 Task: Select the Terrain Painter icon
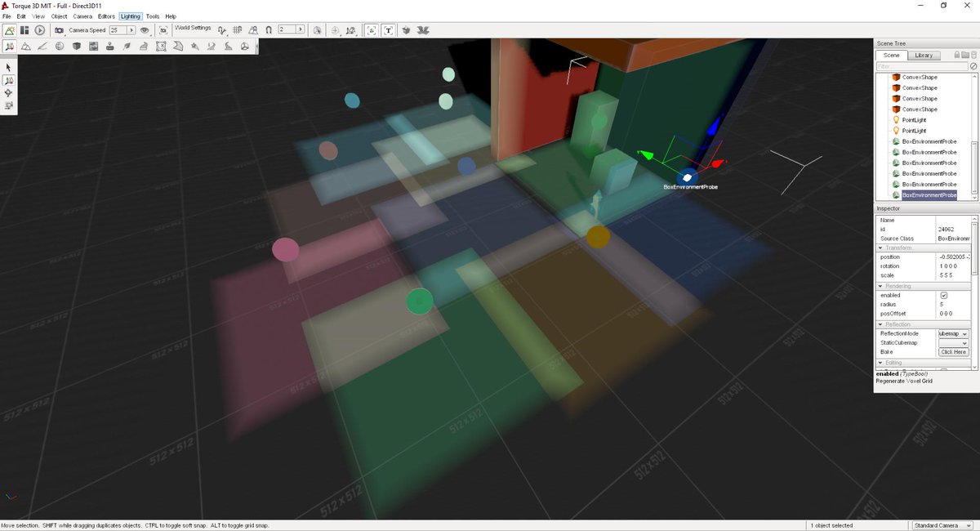tap(43, 46)
